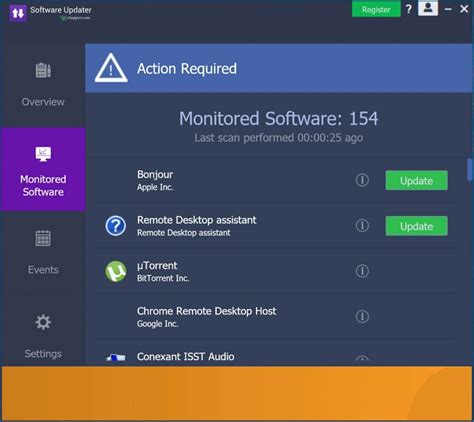The height and width of the screenshot is (422, 474).
Task: Open the Settings gear icon
Action: click(x=43, y=322)
